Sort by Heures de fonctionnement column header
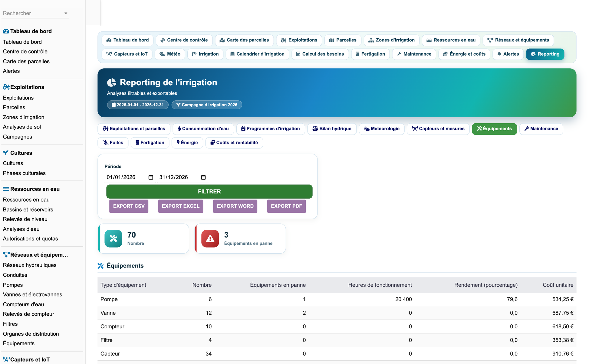The image size is (589, 364). point(380,285)
